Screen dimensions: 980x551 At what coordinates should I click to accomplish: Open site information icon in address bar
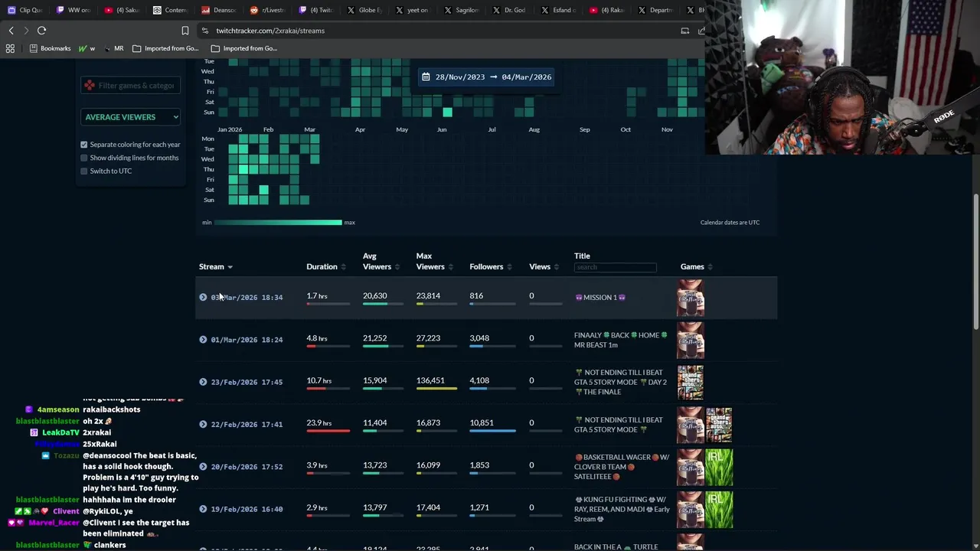click(204, 31)
